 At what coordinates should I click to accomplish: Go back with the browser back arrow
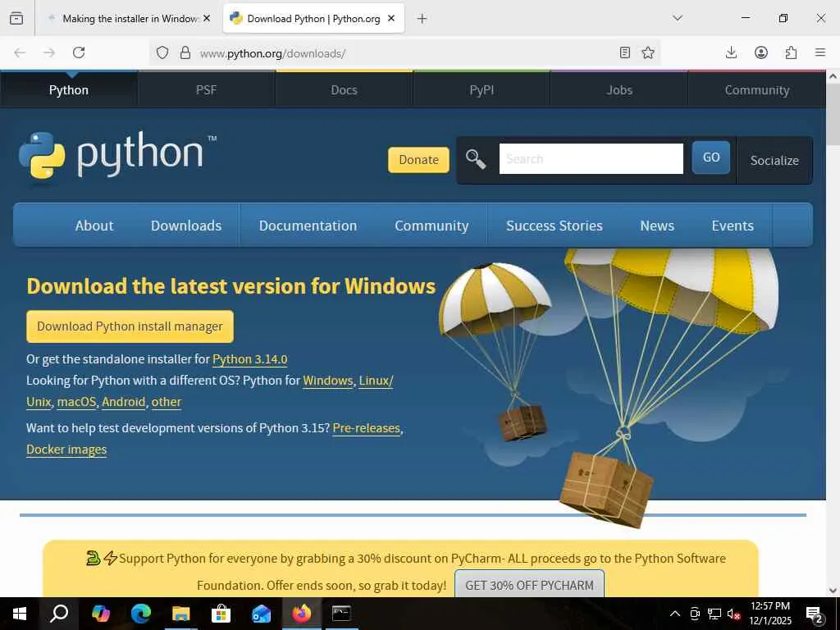pos(20,52)
